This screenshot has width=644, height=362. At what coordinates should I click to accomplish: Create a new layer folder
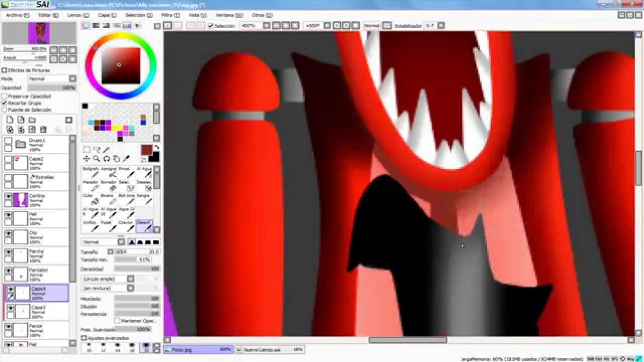pyautogui.click(x=32, y=120)
